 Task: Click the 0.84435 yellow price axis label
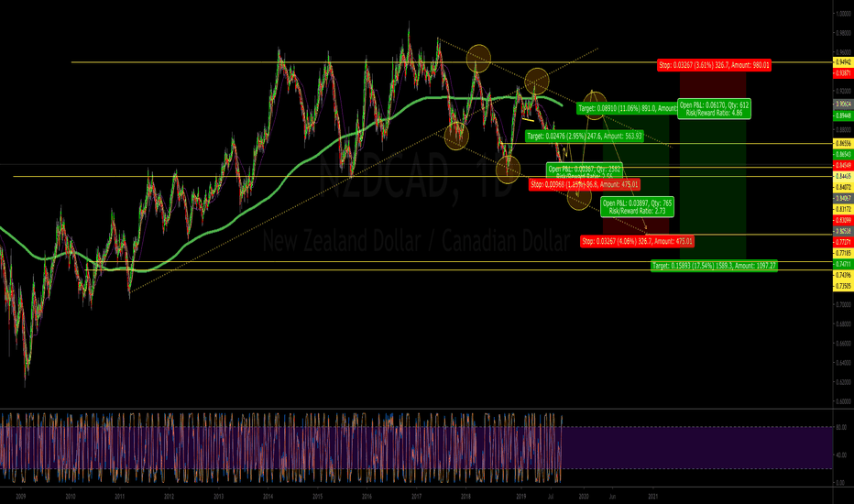[x=843, y=176]
